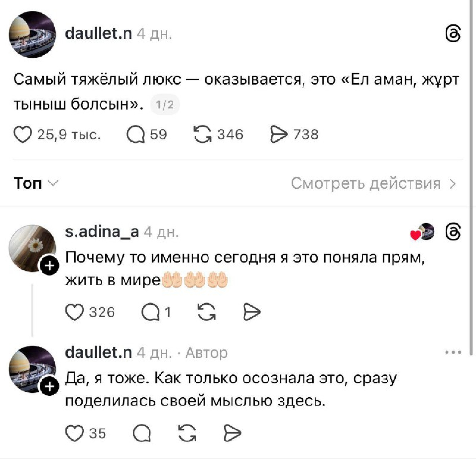
Task: Like the main post by daullet.n
Action: pyautogui.click(x=23, y=135)
